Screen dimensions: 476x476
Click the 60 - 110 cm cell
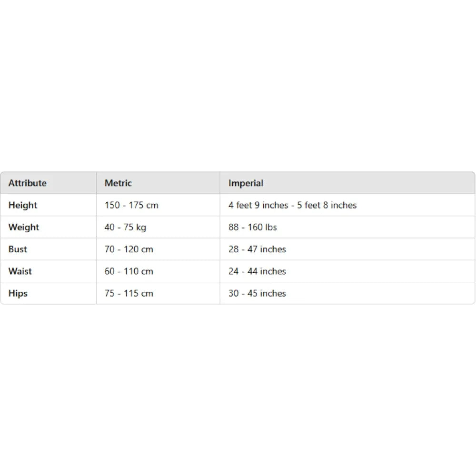pos(129,271)
